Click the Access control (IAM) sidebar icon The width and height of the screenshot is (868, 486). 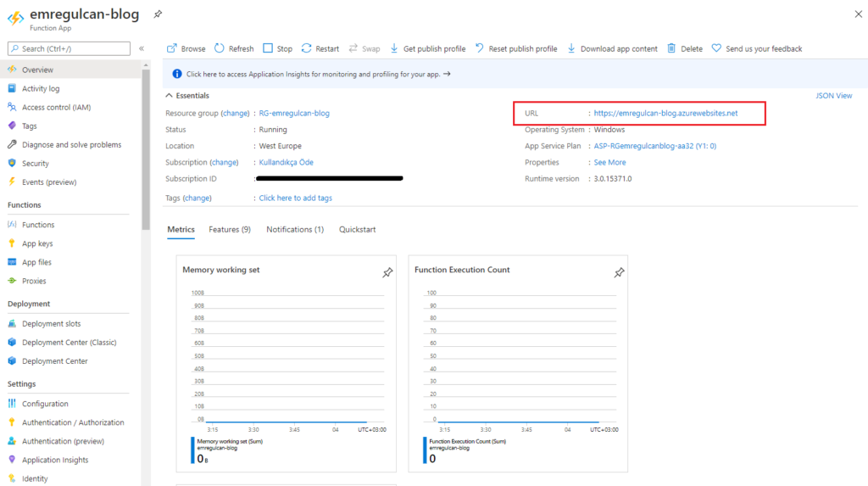click(12, 107)
